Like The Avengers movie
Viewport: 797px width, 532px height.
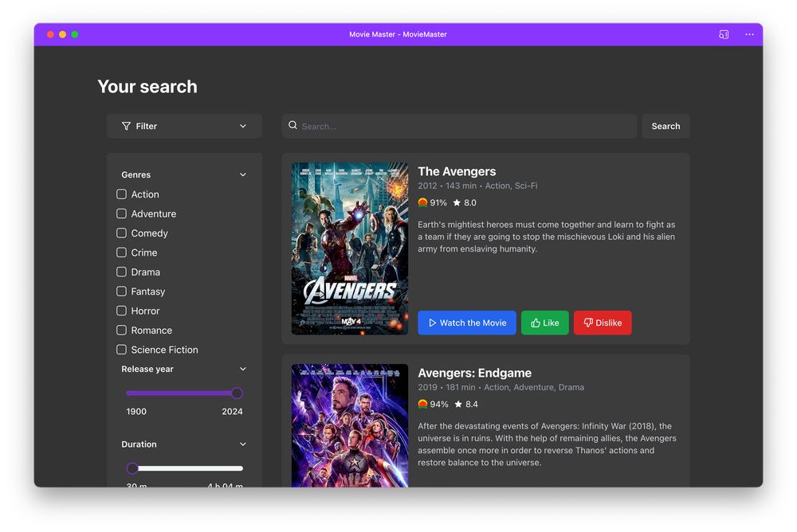click(545, 323)
